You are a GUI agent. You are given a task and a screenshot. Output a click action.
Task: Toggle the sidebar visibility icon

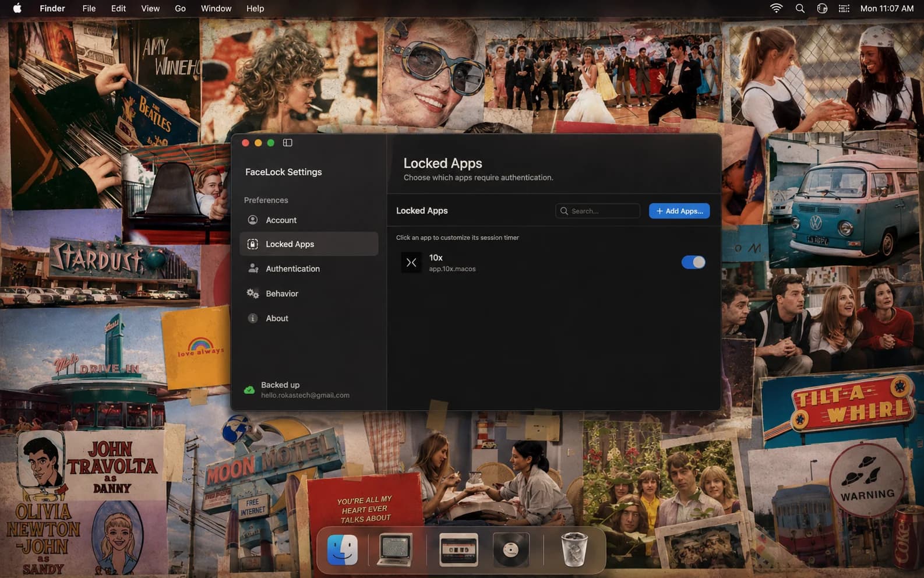click(287, 143)
